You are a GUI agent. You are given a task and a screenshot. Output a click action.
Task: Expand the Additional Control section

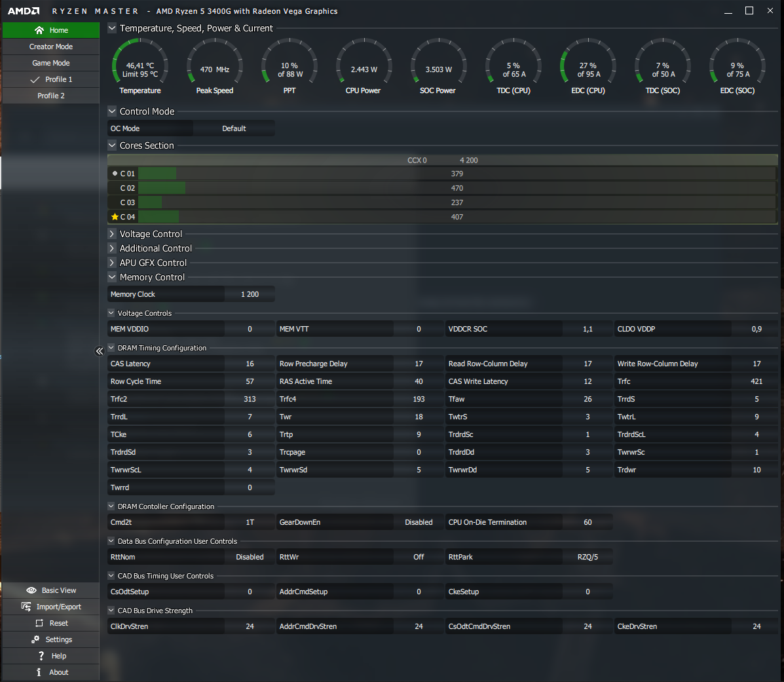pyautogui.click(x=112, y=248)
